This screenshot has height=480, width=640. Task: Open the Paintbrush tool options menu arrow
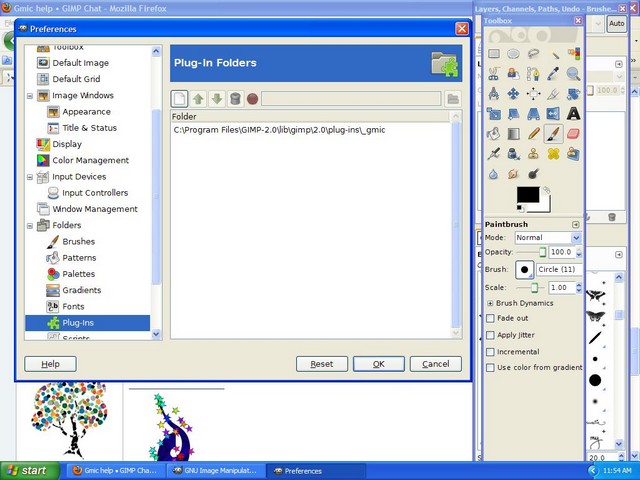point(576,224)
